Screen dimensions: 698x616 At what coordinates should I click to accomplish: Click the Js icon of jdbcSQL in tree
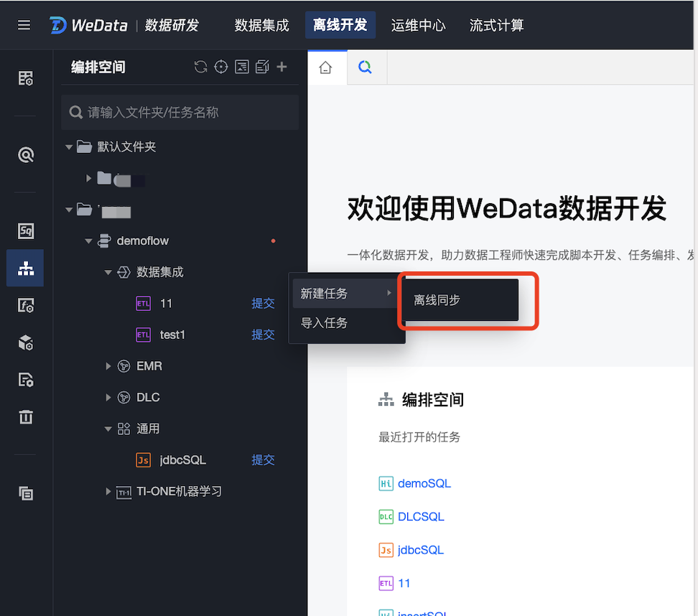[144, 459]
